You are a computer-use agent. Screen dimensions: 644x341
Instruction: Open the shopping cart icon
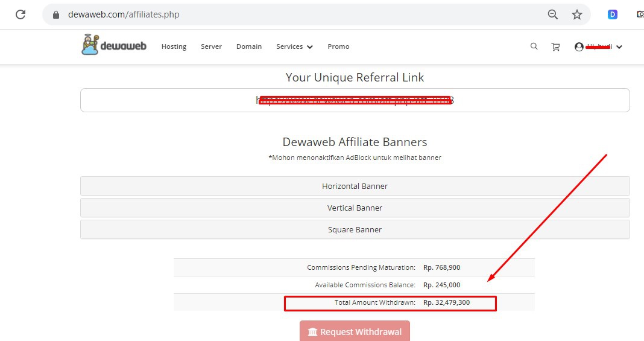click(x=556, y=47)
